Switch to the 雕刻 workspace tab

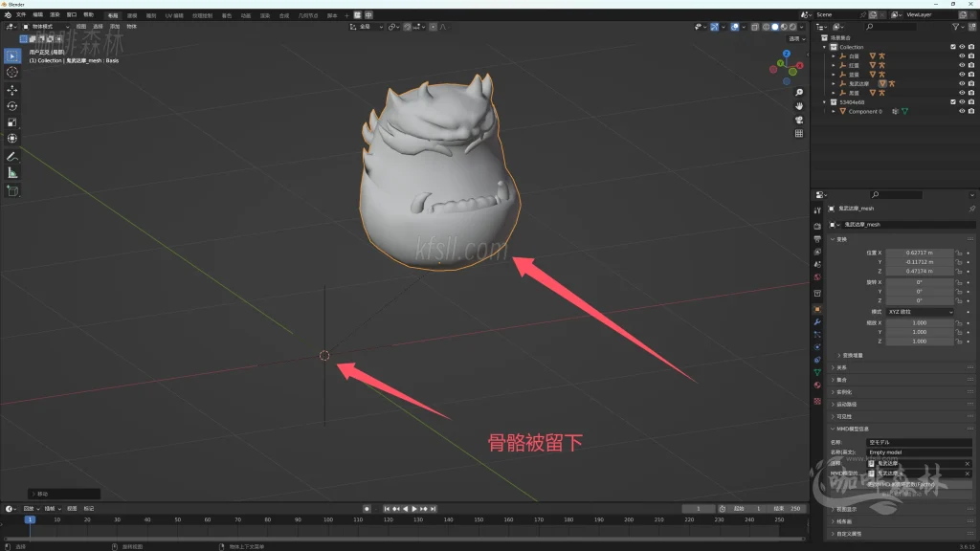click(149, 15)
